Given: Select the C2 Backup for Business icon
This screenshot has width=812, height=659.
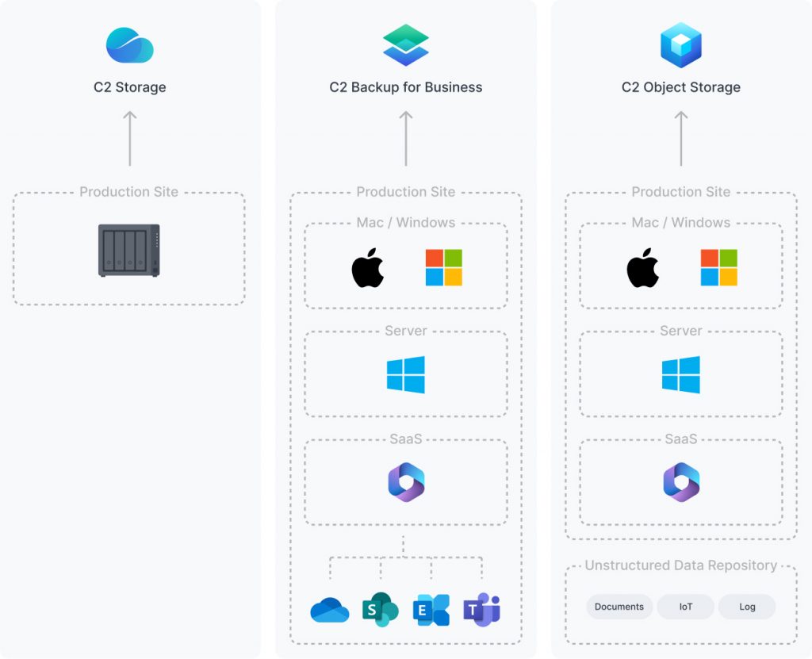Looking at the screenshot, I should [406, 45].
